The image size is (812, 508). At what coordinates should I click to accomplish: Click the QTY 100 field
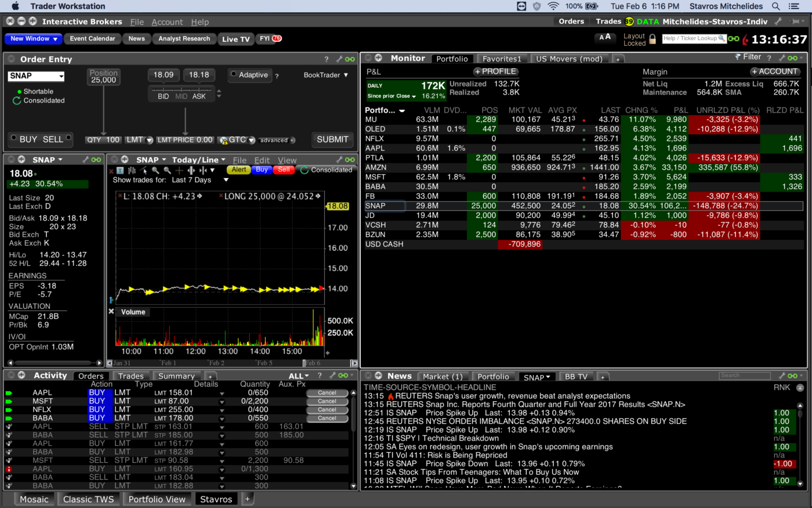coord(103,140)
